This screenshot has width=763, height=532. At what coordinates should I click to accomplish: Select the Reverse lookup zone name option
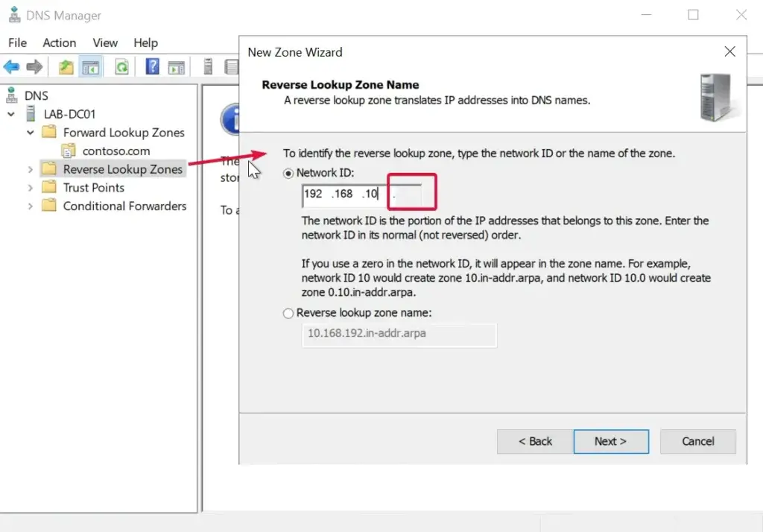click(288, 314)
